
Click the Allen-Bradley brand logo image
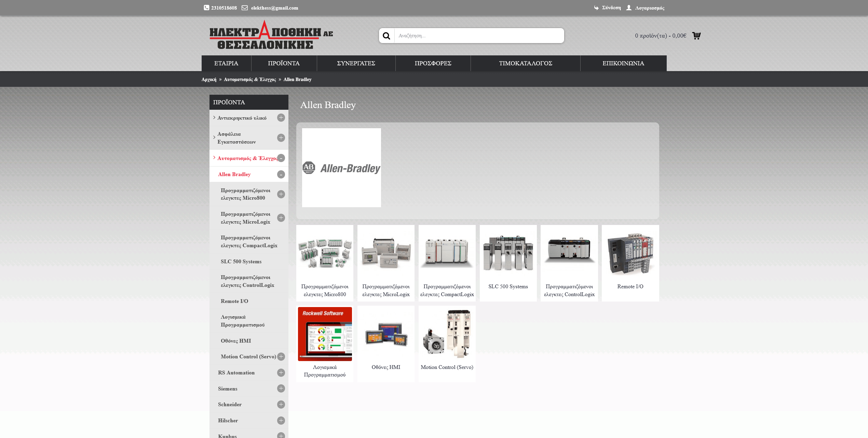[341, 168]
